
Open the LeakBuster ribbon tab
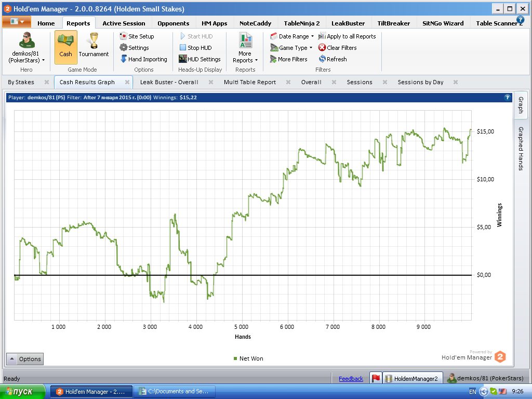(x=348, y=23)
